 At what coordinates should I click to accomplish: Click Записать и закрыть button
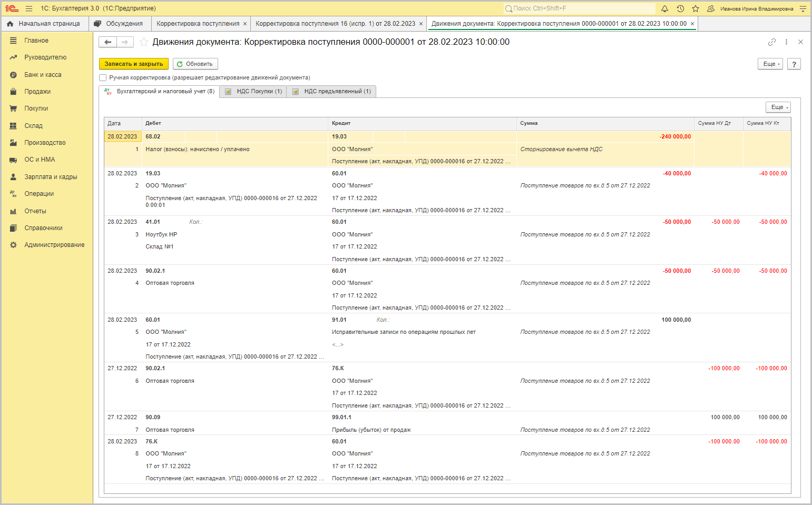(134, 64)
